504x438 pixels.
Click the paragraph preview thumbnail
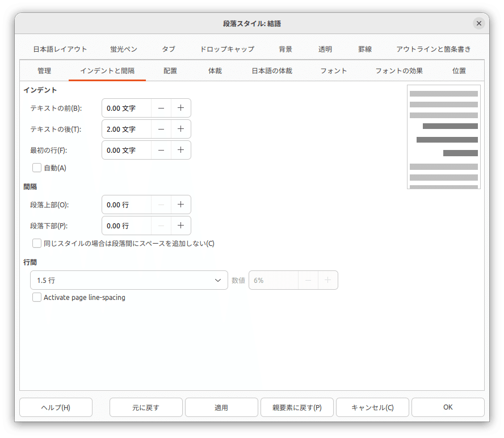pyautogui.click(x=444, y=137)
